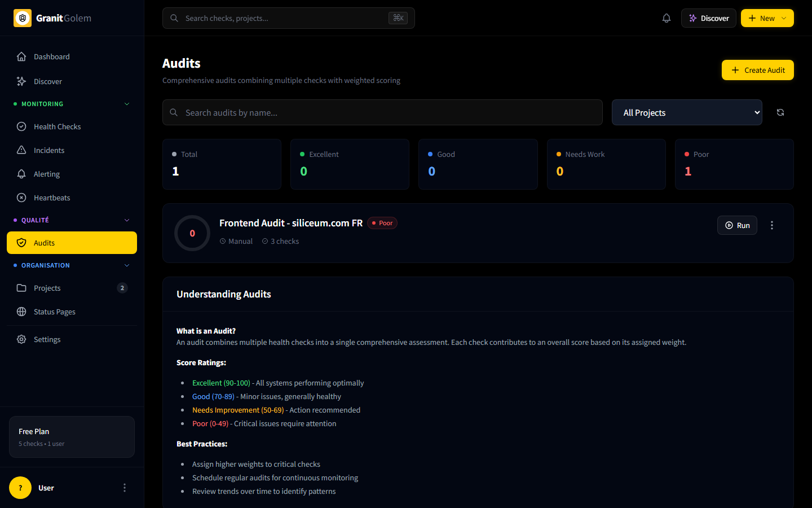Click the Alerting bell icon in sidebar
This screenshot has height=508, width=812.
click(21, 174)
